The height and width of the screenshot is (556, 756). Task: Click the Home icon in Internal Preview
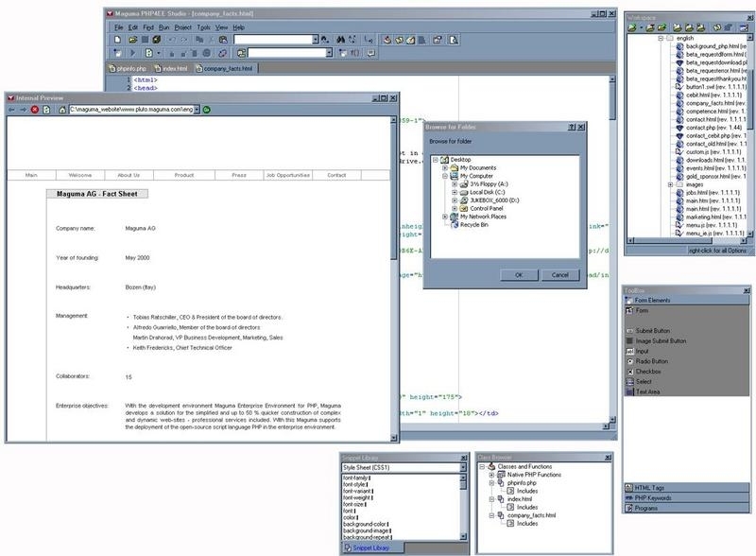tap(62, 110)
